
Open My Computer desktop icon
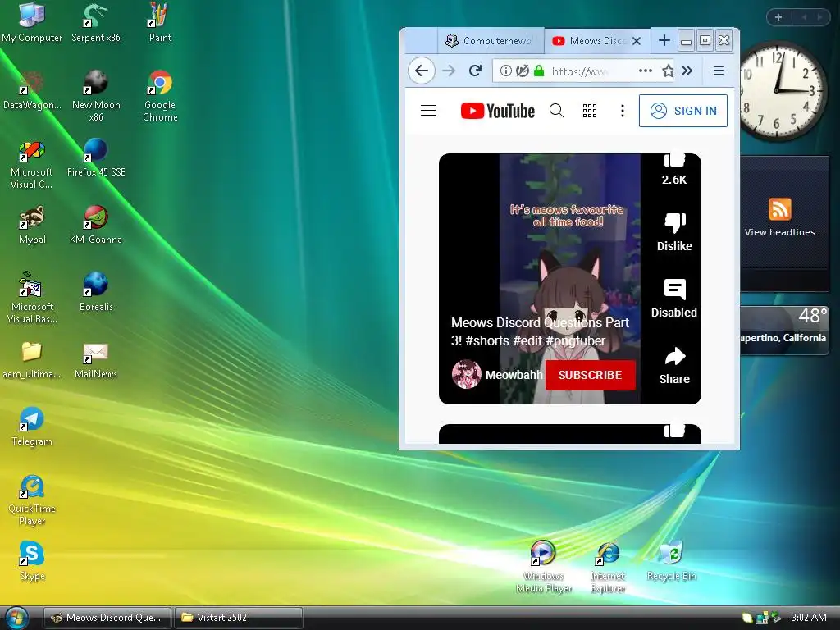point(32,22)
